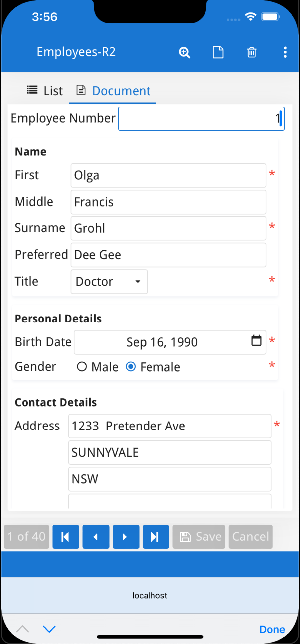Expand keyboard navigation with the down chevron

pos(49,629)
